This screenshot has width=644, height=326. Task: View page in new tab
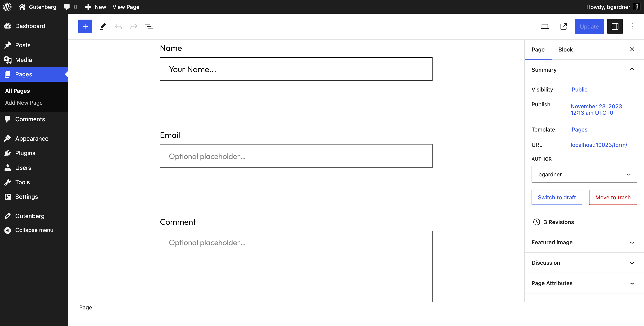(563, 26)
